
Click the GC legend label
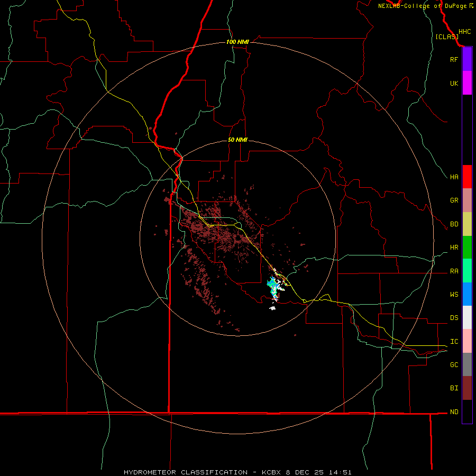coord(454,364)
